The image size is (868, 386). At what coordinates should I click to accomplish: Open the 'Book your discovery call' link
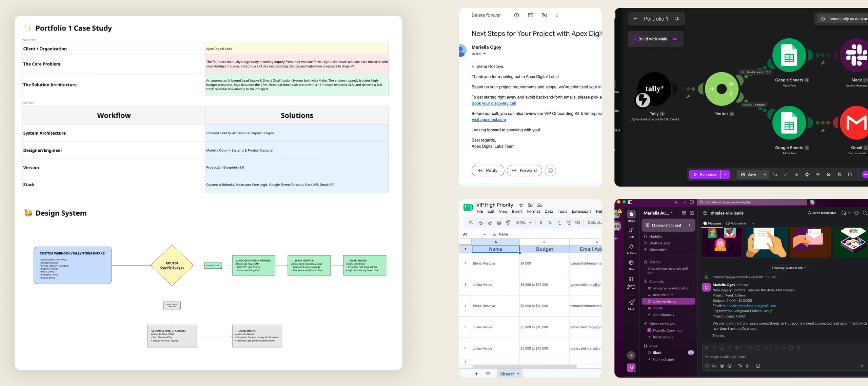[493, 103]
